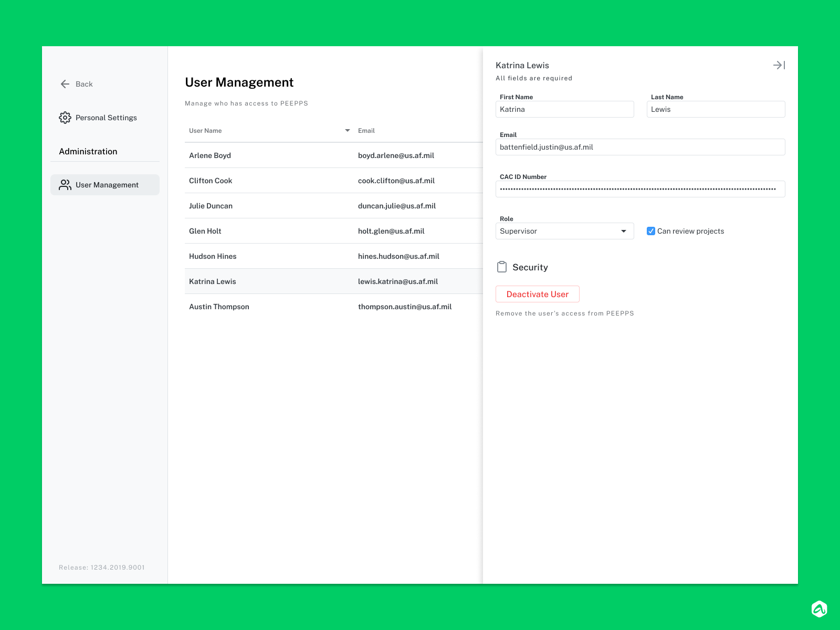Select the Hudson Hines user row
Screen dimensions: 840x630
coord(334,256)
